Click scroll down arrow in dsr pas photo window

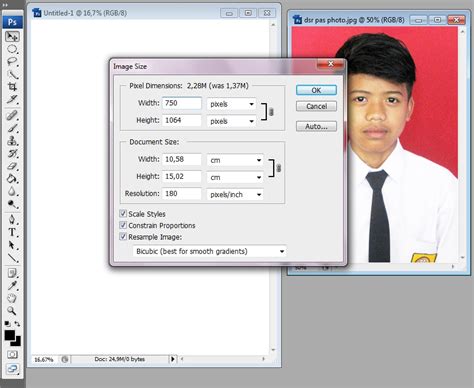point(462,258)
